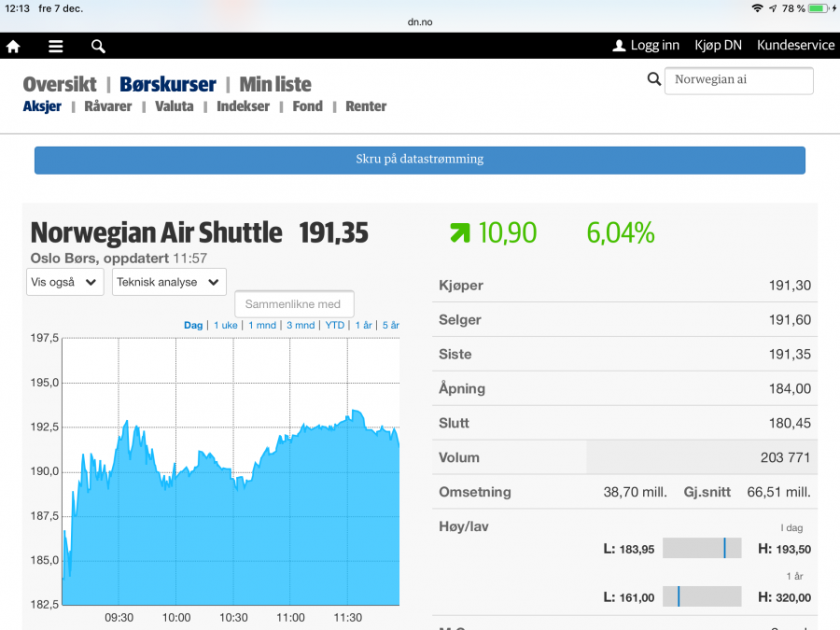Open the hamburger menu
Viewport: 840px width, 630px height.
56,46
